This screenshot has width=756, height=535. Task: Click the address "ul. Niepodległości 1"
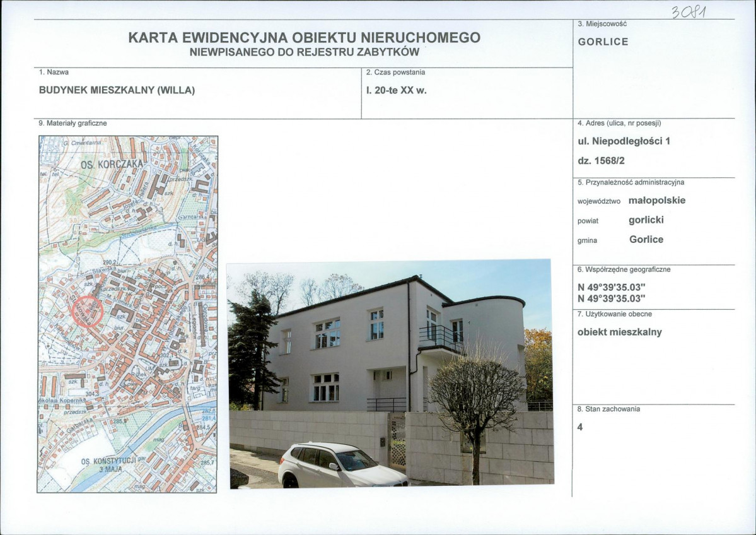click(x=624, y=141)
